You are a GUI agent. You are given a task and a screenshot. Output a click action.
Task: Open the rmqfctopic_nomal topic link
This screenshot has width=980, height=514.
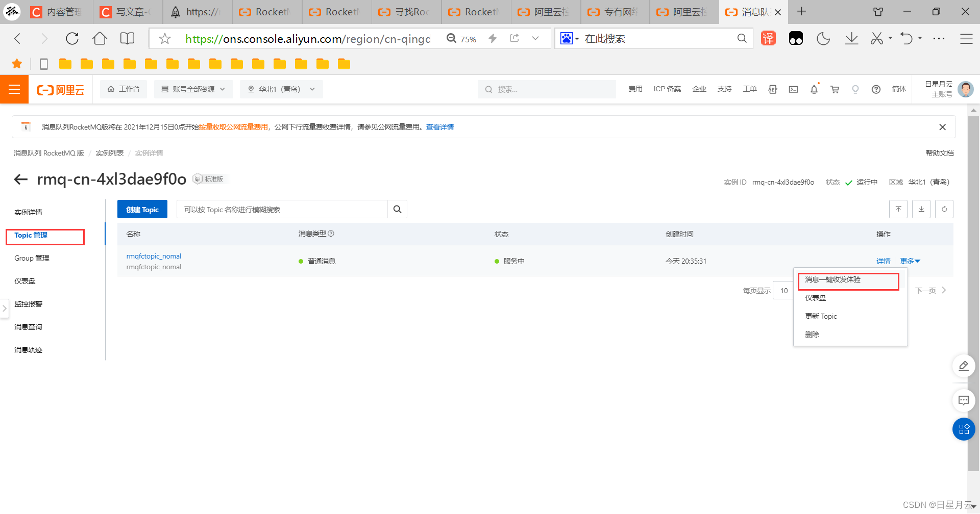pos(154,256)
